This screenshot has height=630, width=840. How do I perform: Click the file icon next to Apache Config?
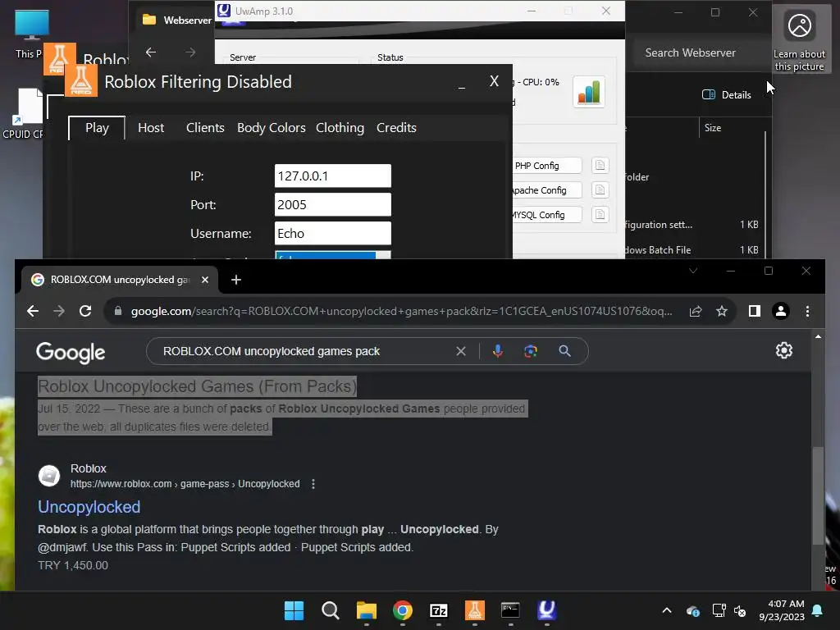(x=600, y=190)
